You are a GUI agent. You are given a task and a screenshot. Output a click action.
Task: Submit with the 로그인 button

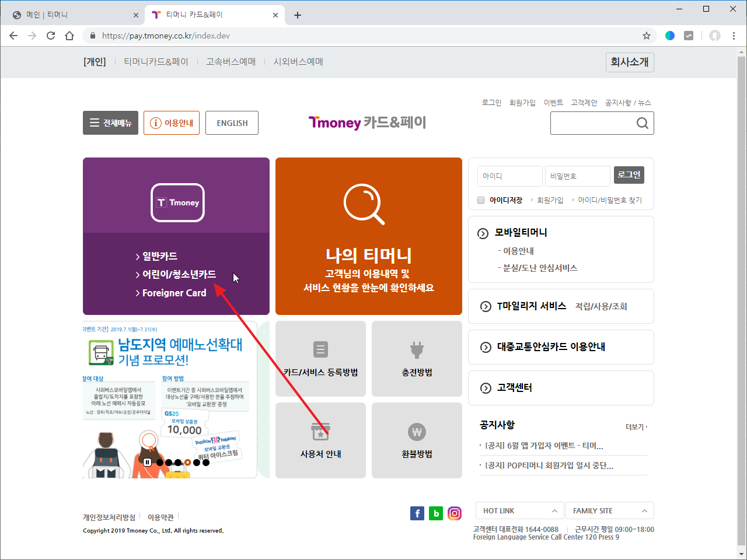pyautogui.click(x=629, y=175)
